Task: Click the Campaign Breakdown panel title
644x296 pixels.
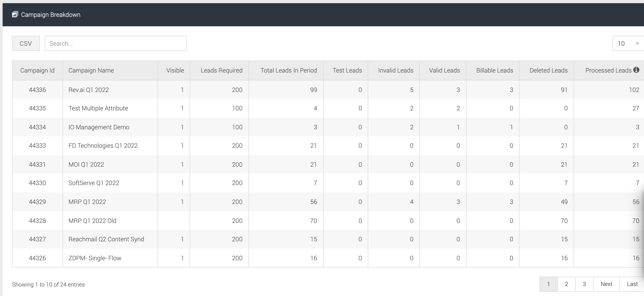Action: (51, 15)
